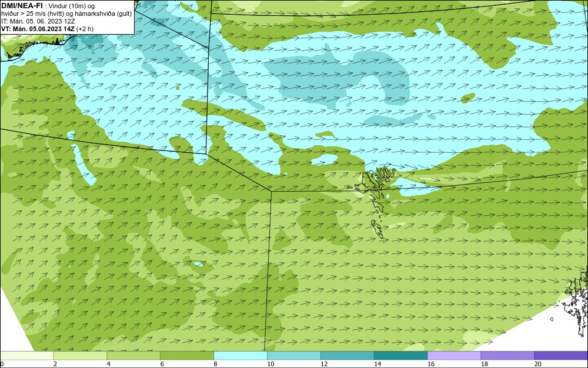The image size is (588, 368).
Task: Click the 'IT: Mán. 05. 06. 2023 12Z' line
Action: [38, 21]
